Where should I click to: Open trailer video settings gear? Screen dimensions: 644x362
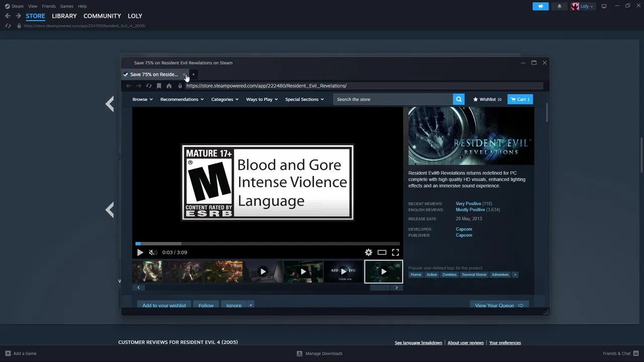tap(369, 252)
